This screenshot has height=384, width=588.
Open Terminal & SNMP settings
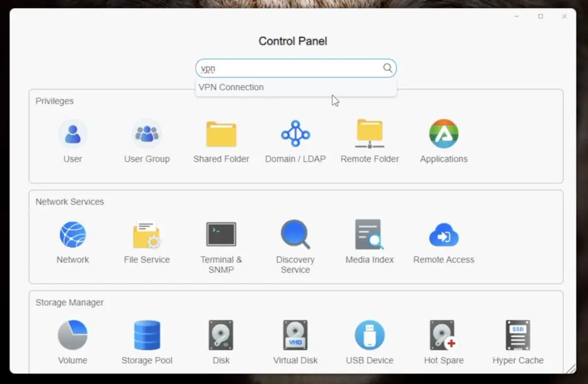pyautogui.click(x=221, y=235)
